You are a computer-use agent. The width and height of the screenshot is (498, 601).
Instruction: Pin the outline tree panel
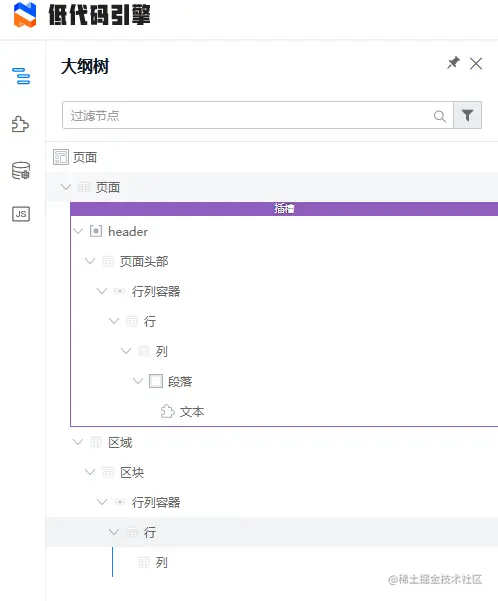click(453, 63)
